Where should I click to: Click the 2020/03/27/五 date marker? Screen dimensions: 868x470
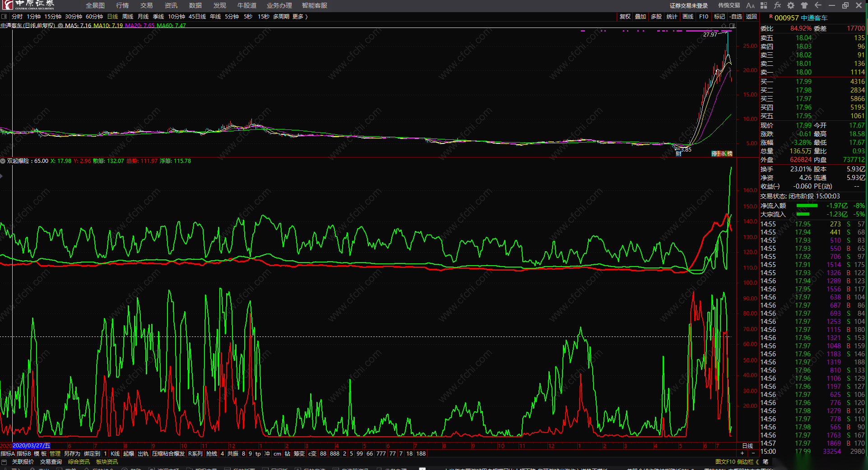[x=31, y=446]
